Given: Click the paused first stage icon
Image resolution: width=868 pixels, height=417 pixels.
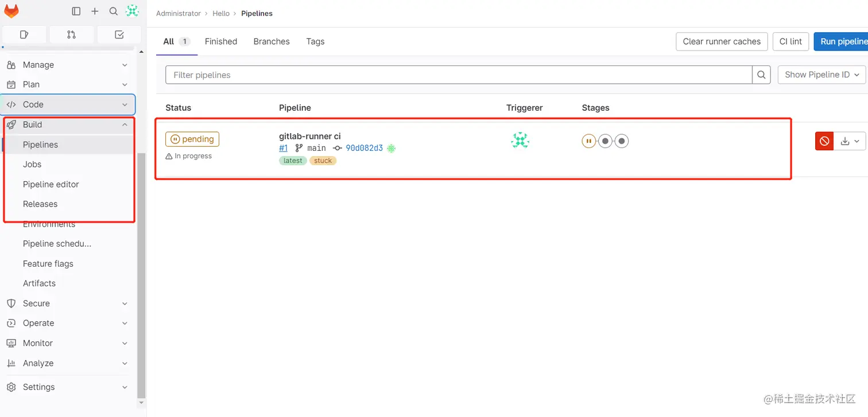Looking at the screenshot, I should pos(588,141).
